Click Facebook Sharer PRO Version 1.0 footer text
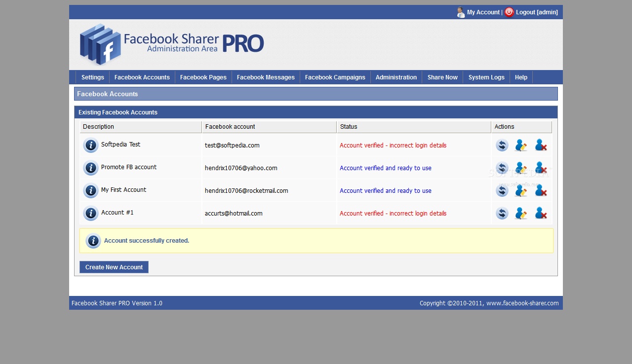This screenshot has width=632, height=364. click(x=117, y=303)
